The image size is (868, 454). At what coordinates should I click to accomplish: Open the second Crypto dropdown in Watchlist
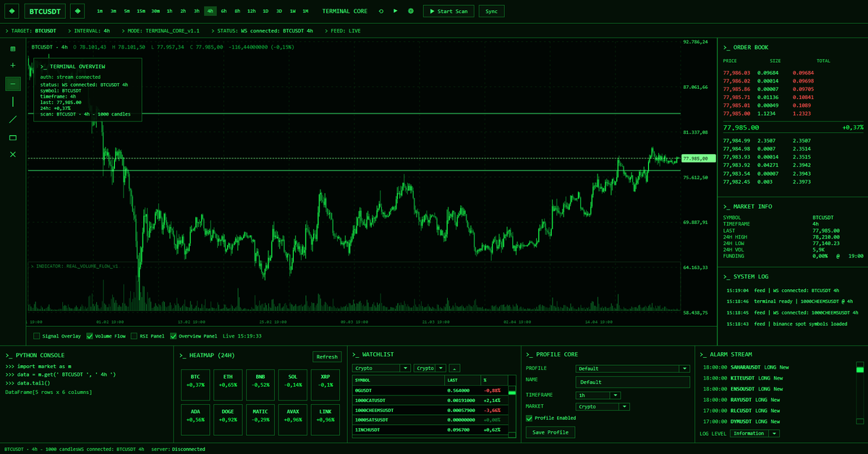431,368
